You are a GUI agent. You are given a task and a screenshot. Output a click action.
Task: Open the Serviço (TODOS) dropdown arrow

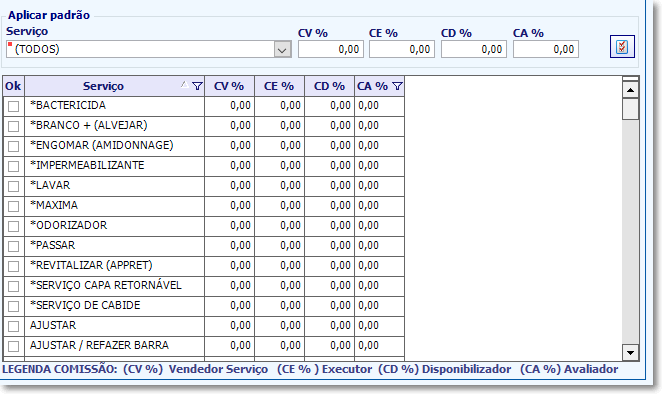tap(282, 49)
